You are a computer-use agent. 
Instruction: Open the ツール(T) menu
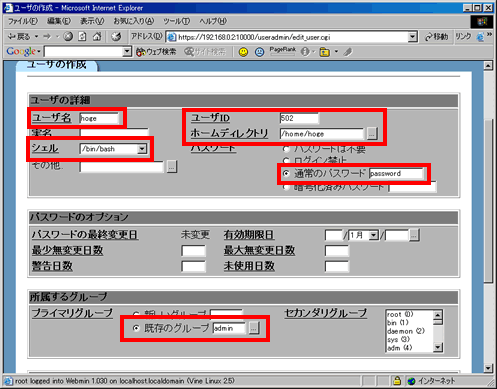pos(176,21)
